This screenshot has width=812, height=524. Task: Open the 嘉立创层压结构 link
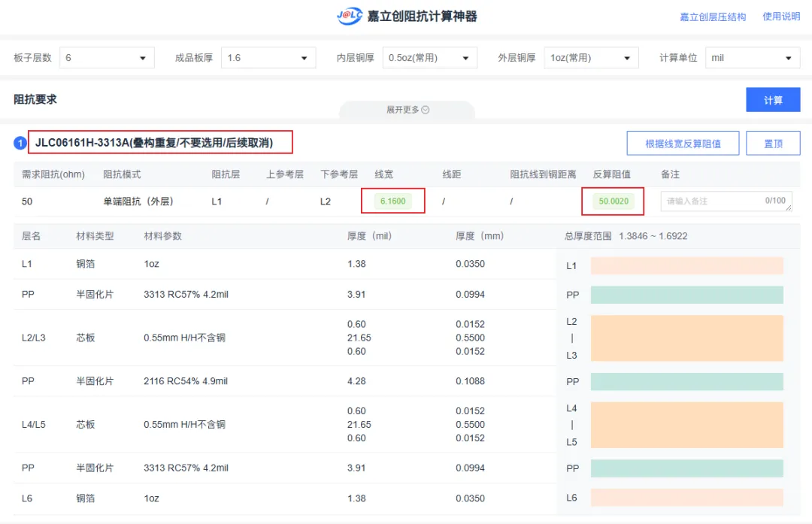tap(712, 17)
